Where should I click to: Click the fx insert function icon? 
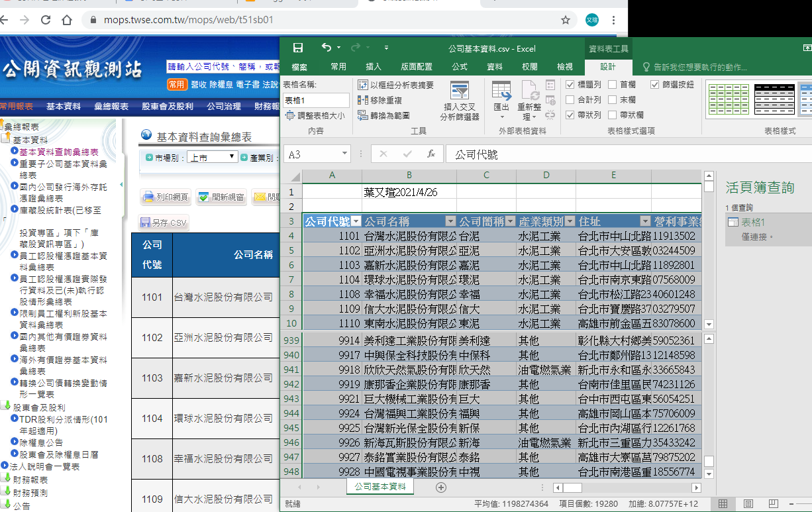(x=431, y=154)
